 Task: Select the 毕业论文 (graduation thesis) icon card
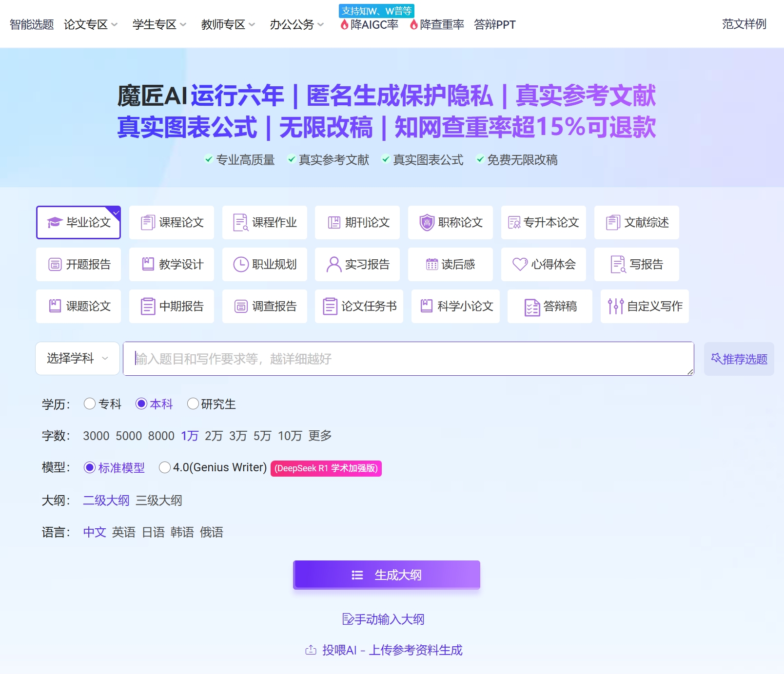78,223
